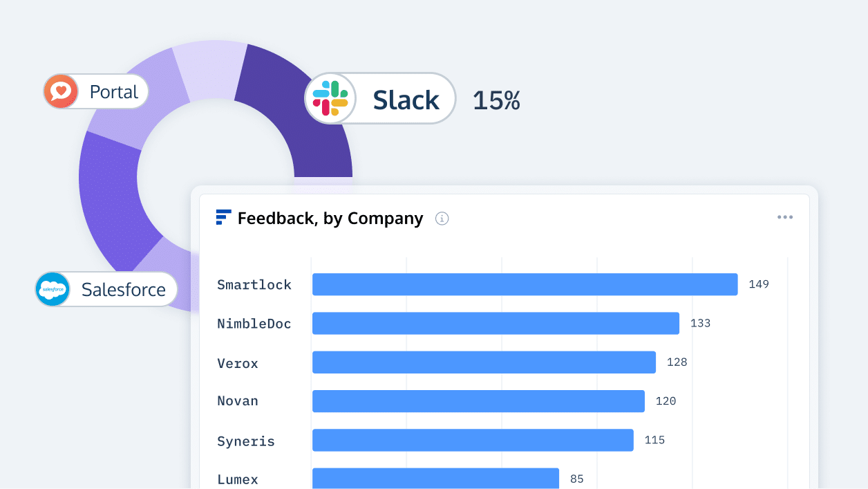Click the Slack logo icon
868x489 pixels.
[330, 98]
